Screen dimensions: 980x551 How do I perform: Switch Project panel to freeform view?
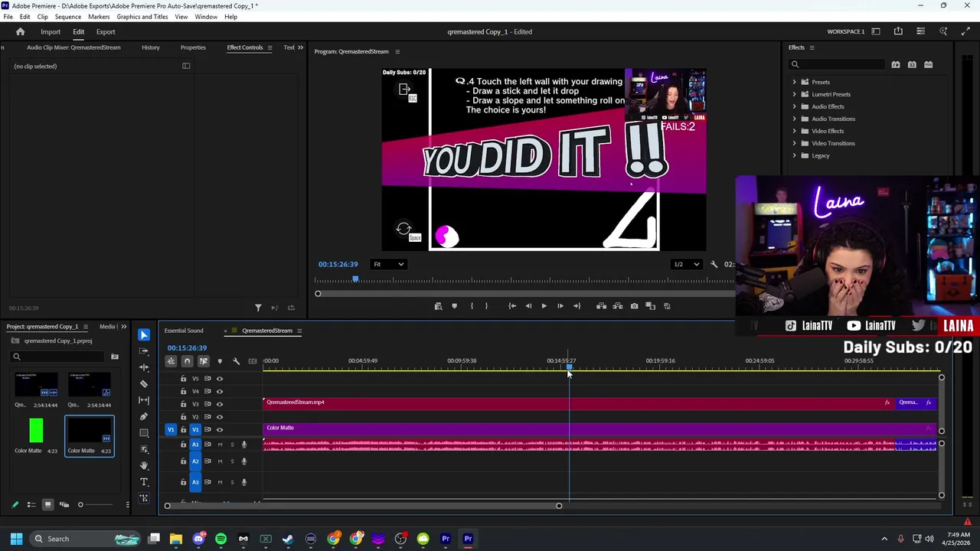point(64,504)
